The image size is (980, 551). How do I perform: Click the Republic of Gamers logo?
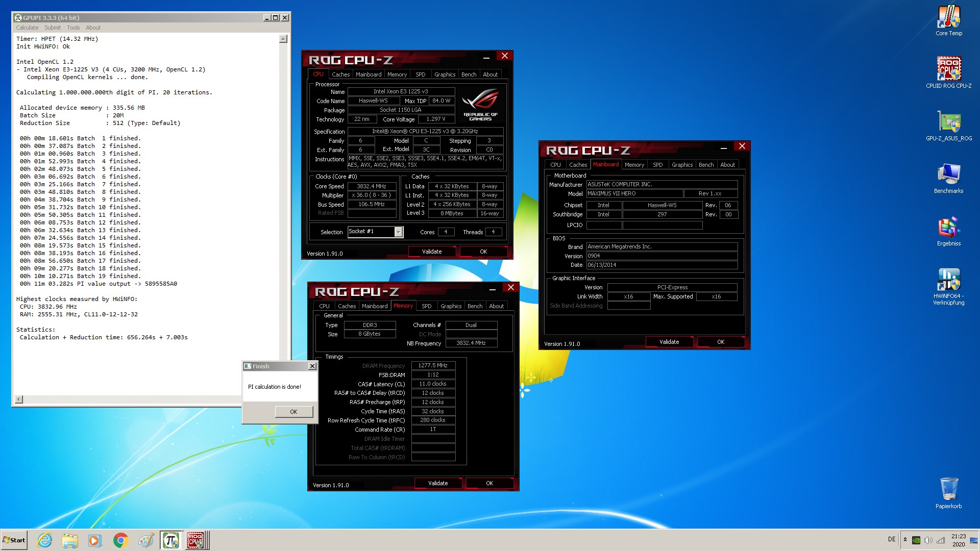click(480, 104)
